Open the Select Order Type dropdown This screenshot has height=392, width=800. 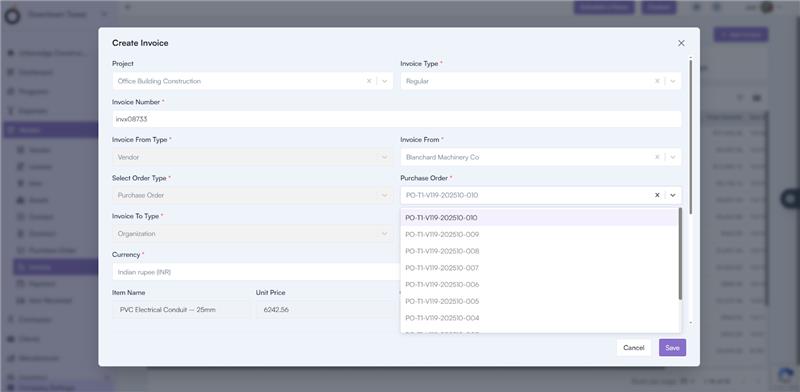pos(253,195)
